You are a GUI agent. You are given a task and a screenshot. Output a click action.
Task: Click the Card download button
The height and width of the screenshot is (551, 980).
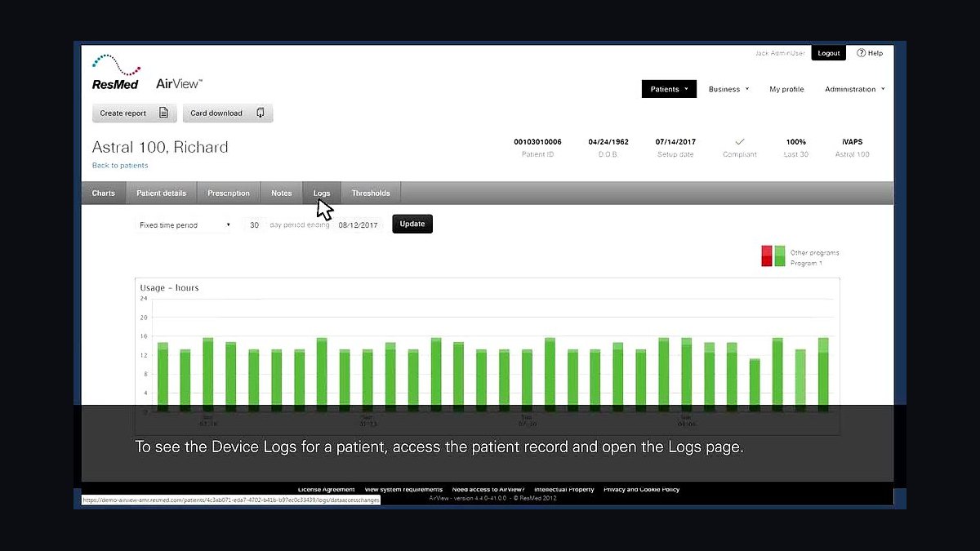[x=227, y=113]
